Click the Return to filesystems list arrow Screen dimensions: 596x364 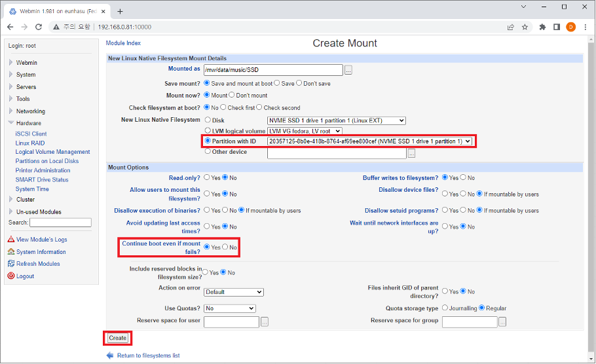(110, 355)
